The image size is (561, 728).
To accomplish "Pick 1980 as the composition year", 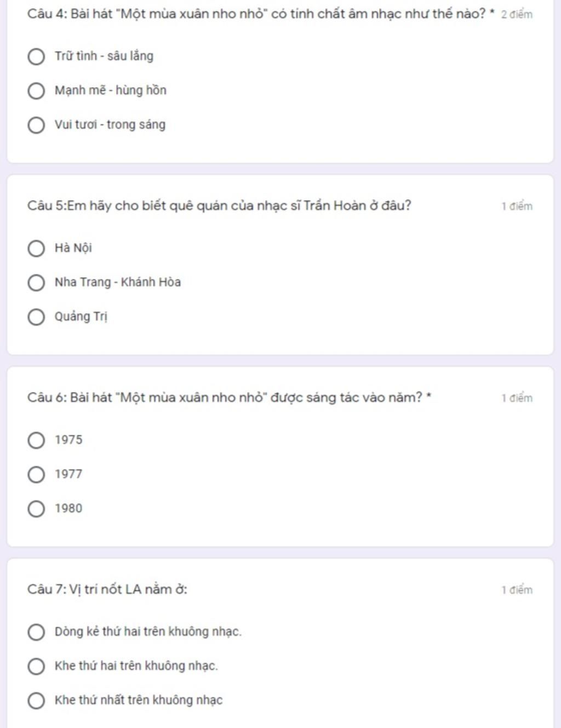I will [x=36, y=508].
